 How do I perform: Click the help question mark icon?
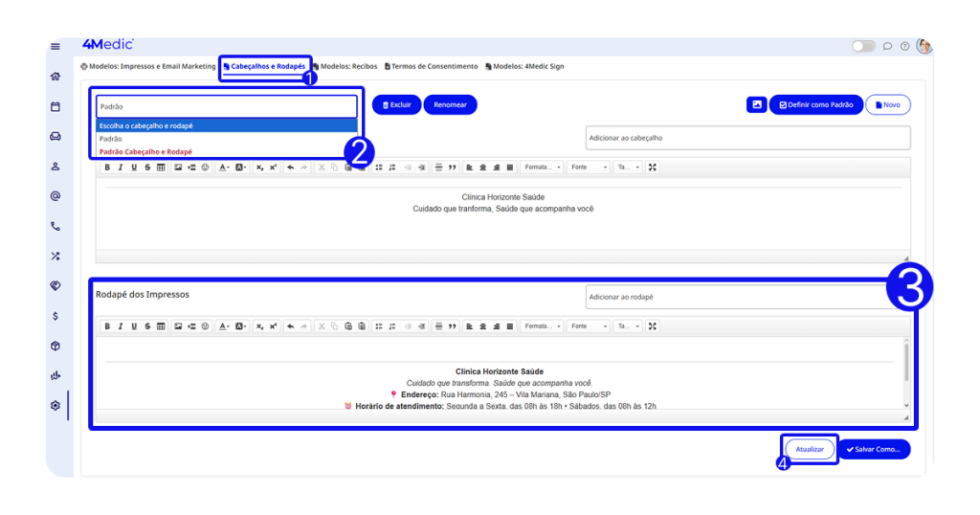click(904, 46)
